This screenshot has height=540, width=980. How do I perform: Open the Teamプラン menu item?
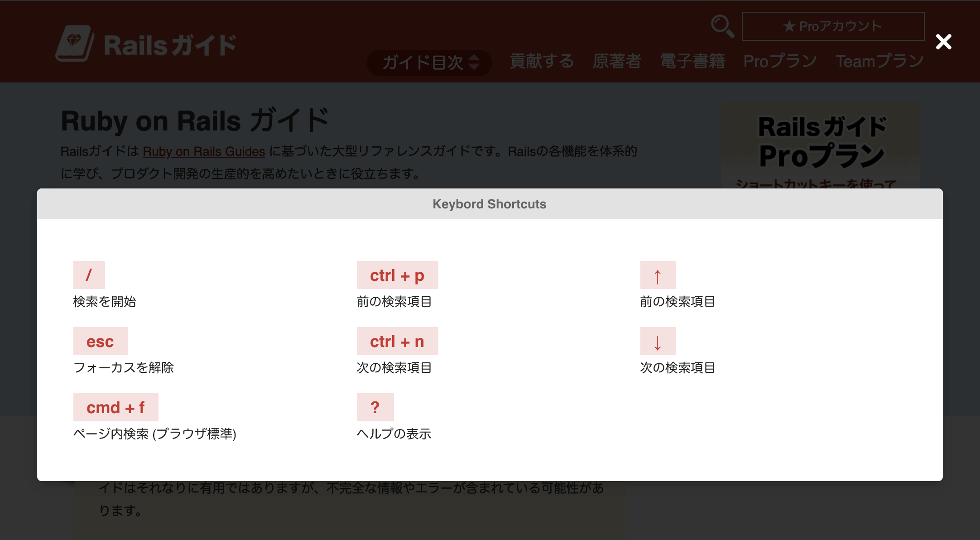tap(879, 61)
